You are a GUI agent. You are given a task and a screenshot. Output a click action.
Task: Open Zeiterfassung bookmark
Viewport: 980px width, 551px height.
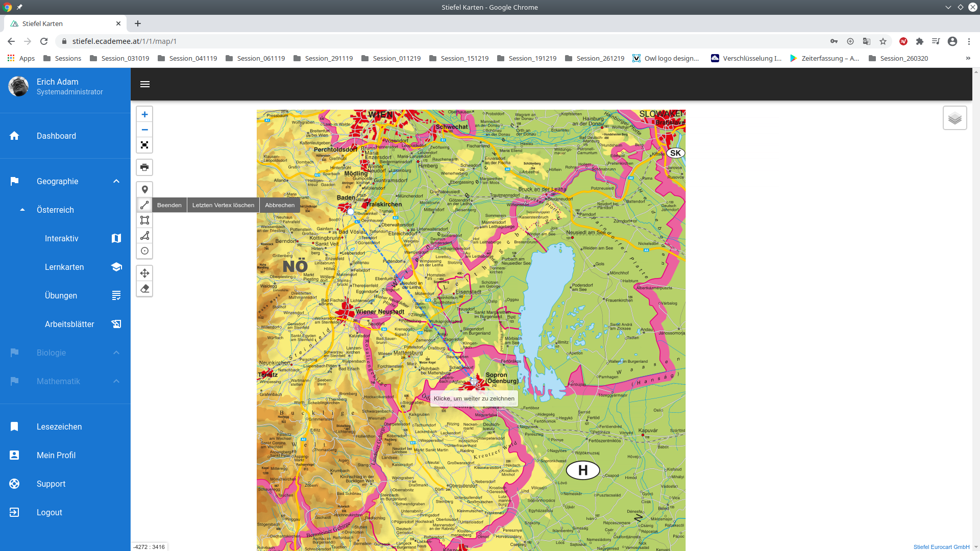(825, 58)
